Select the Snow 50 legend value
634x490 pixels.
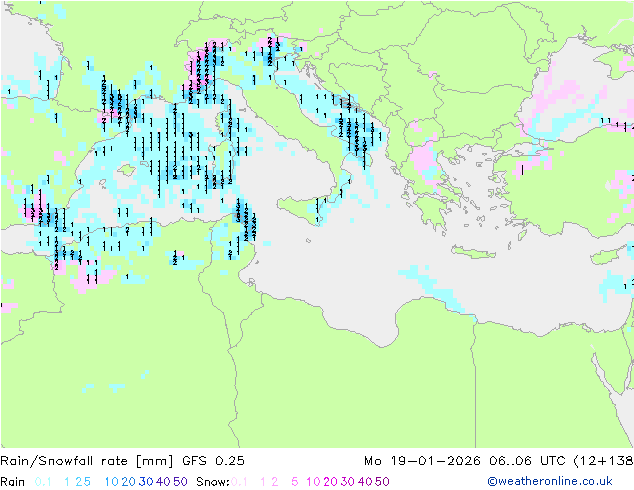click(x=383, y=482)
